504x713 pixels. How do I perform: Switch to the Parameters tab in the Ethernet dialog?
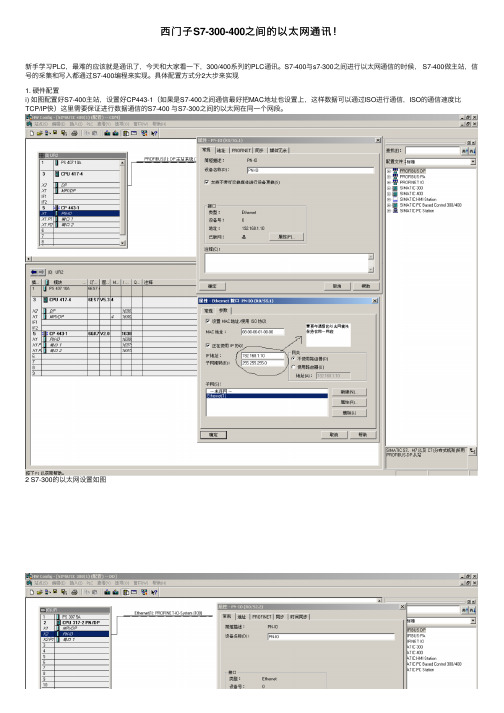click(x=223, y=311)
